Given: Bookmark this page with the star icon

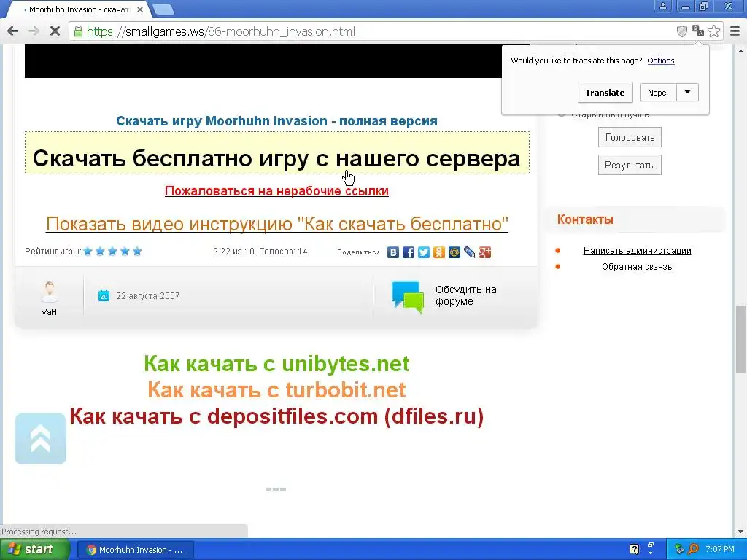Looking at the screenshot, I should point(713,31).
